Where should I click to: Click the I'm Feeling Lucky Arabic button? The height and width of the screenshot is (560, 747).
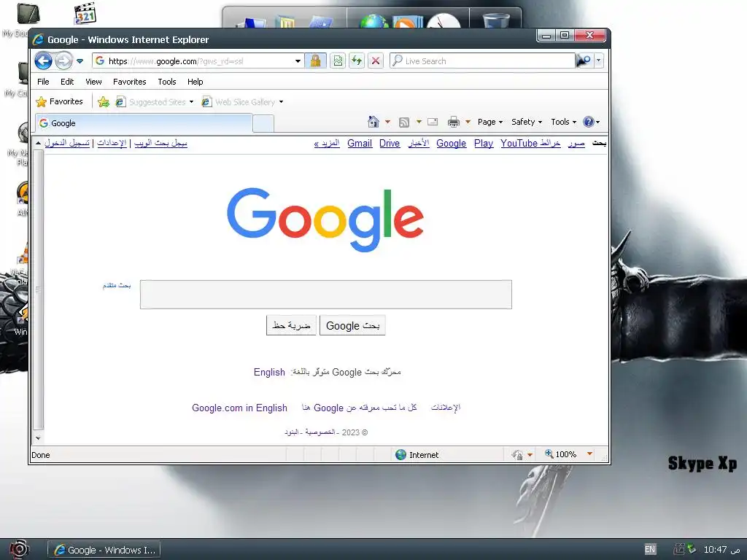[291, 326]
